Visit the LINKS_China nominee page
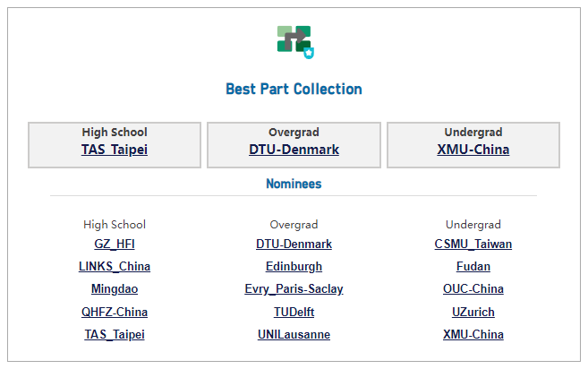588x369 pixels. [115, 266]
